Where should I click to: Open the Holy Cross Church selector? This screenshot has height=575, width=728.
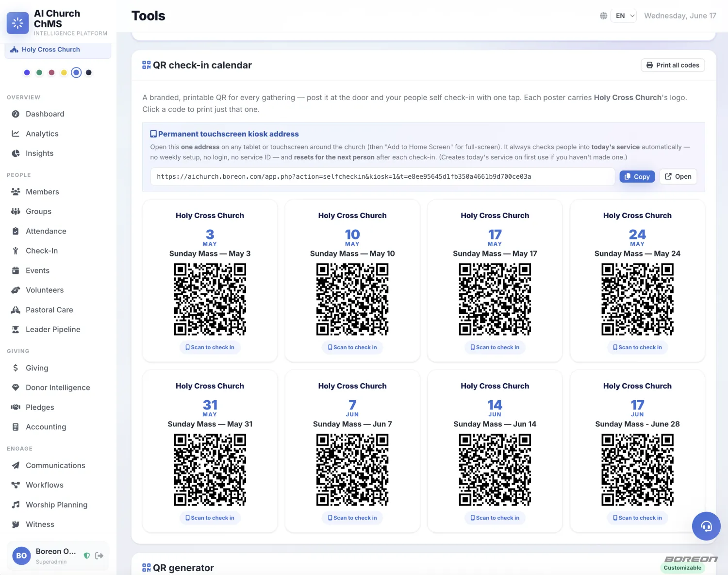(x=58, y=50)
